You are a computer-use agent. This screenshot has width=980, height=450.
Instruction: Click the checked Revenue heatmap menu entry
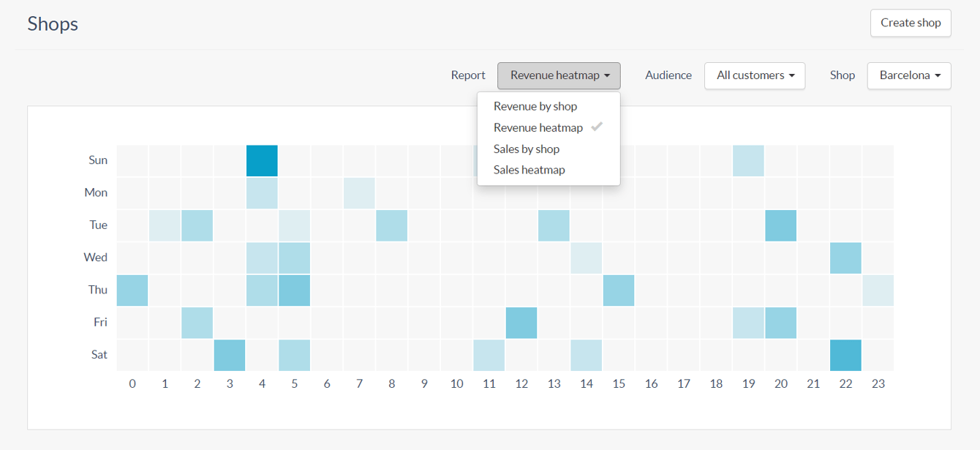tap(538, 127)
